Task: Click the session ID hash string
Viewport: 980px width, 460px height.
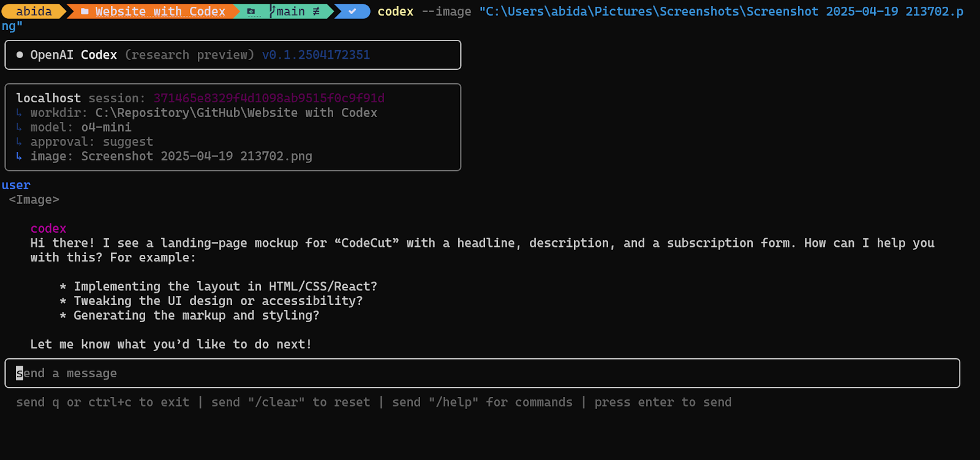Action: [x=269, y=98]
